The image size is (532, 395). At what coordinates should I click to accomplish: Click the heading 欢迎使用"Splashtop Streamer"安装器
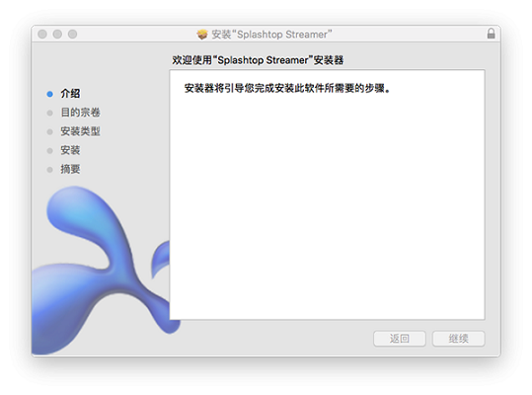click(x=258, y=60)
